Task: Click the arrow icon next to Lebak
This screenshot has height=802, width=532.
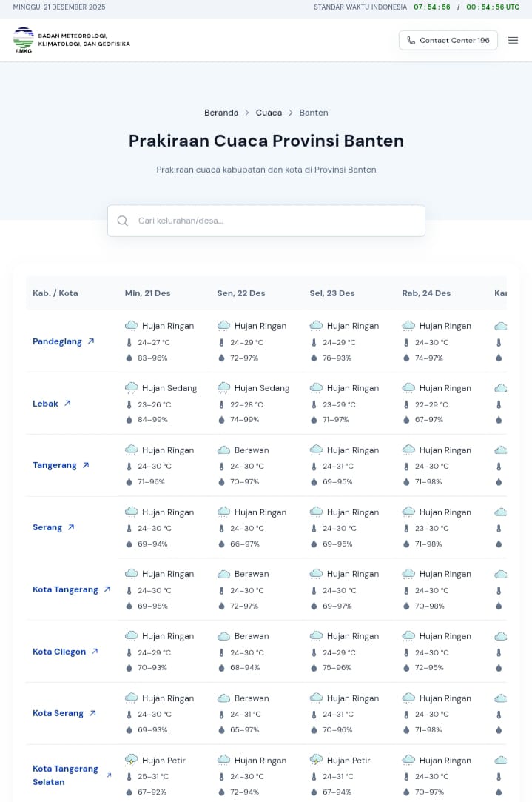Action: point(67,404)
